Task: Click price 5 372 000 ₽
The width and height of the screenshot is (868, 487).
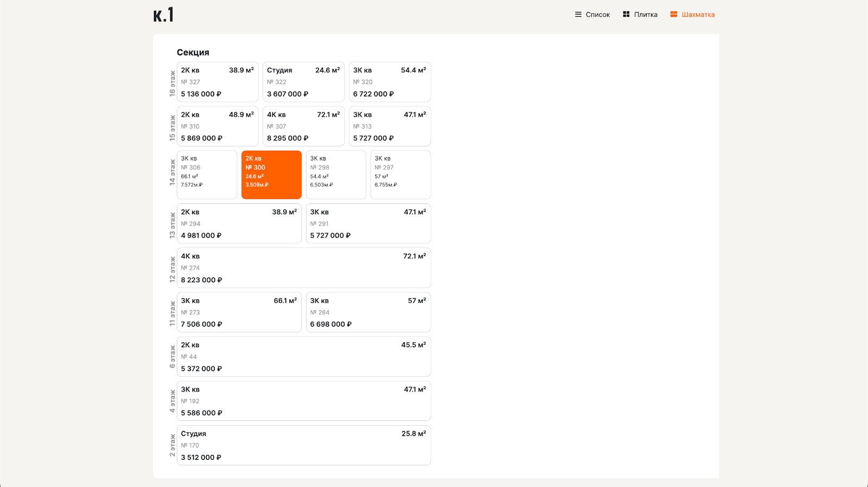Action: point(202,369)
